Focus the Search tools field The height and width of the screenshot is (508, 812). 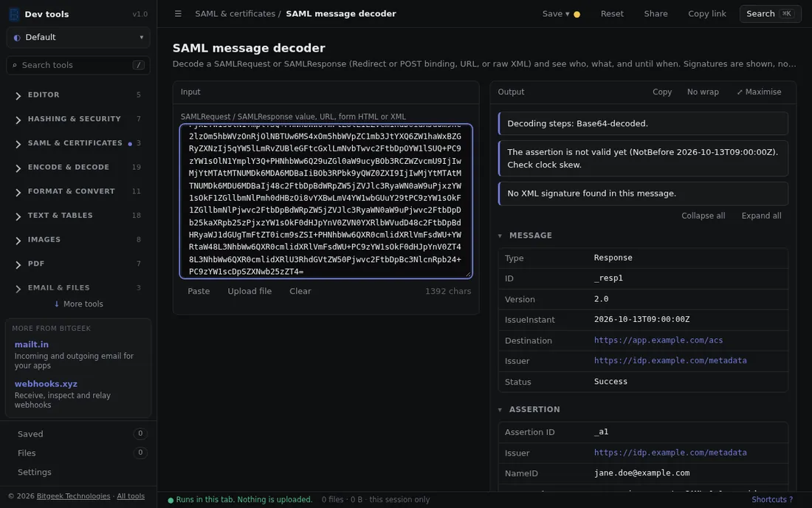78,65
